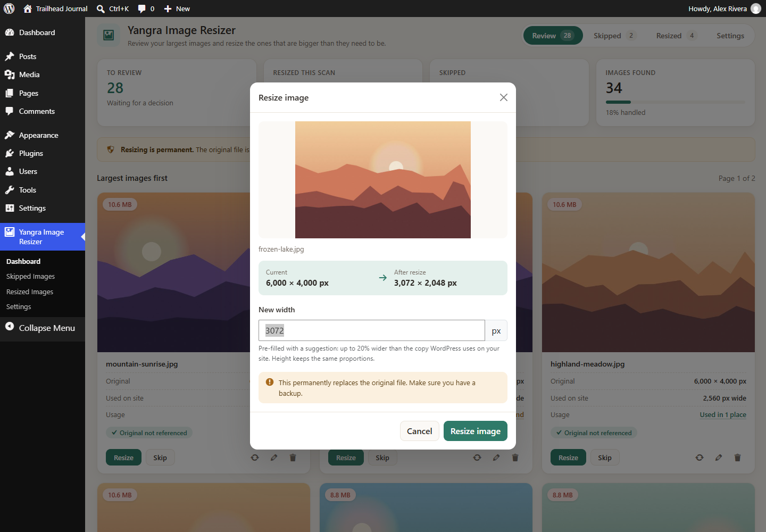Collapse the admin menu
The width and height of the screenshot is (766, 532).
[x=43, y=328]
